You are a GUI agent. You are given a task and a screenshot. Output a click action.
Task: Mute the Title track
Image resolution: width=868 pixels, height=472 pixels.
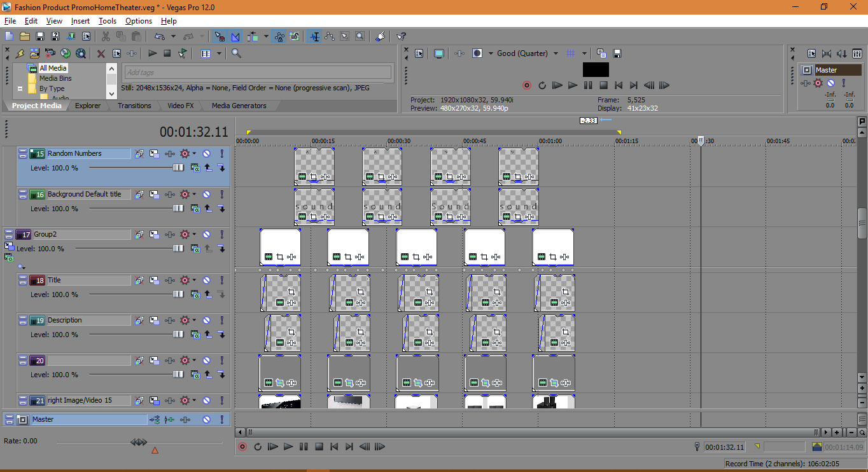click(206, 280)
